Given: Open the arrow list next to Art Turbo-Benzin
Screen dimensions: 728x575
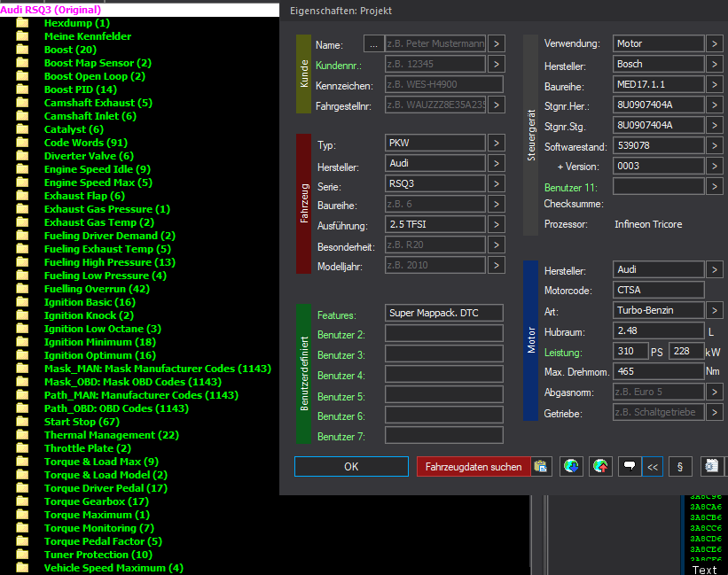Looking at the screenshot, I should [x=715, y=310].
